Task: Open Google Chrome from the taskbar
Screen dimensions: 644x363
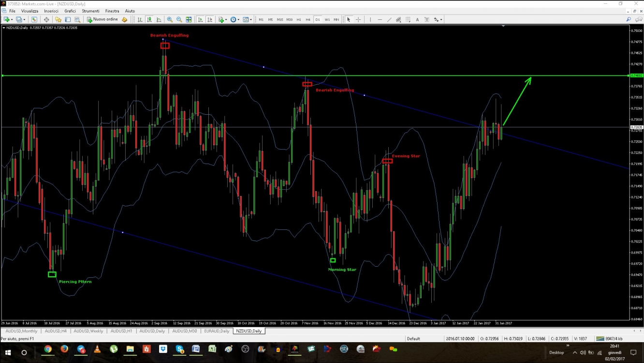Action: pos(48,349)
